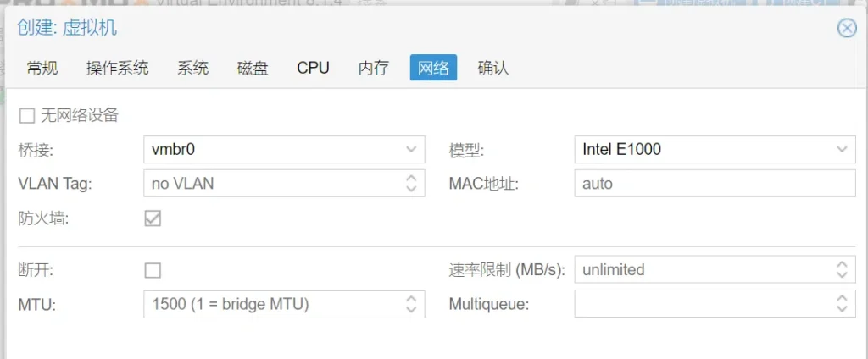
Task: Go to the 确认 confirm tab
Action: 493,68
